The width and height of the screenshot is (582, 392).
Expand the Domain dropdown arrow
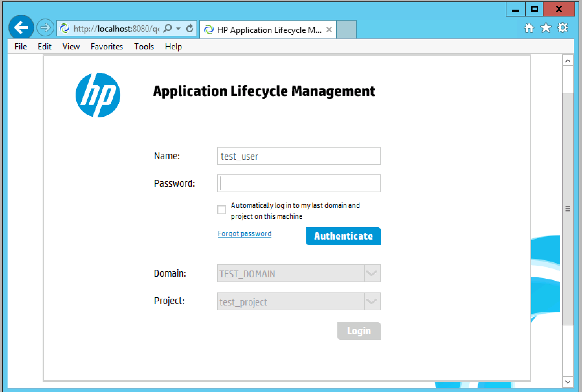[x=372, y=274]
